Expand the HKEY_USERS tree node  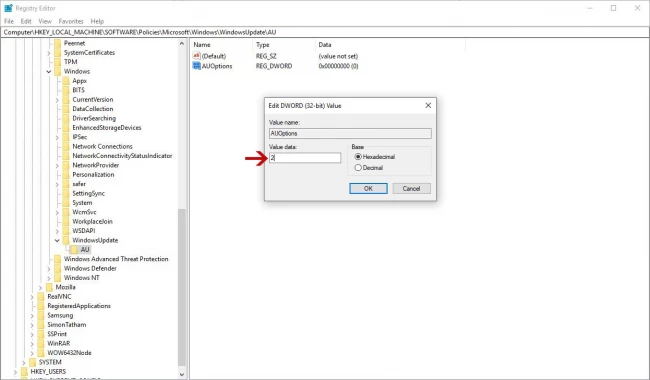15,372
